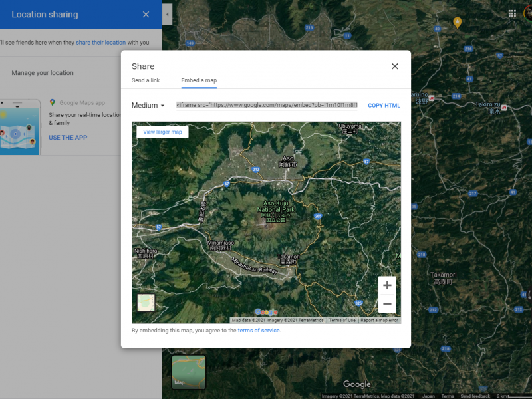Click Manage your location
The width and height of the screenshot is (532, 399).
tap(43, 73)
